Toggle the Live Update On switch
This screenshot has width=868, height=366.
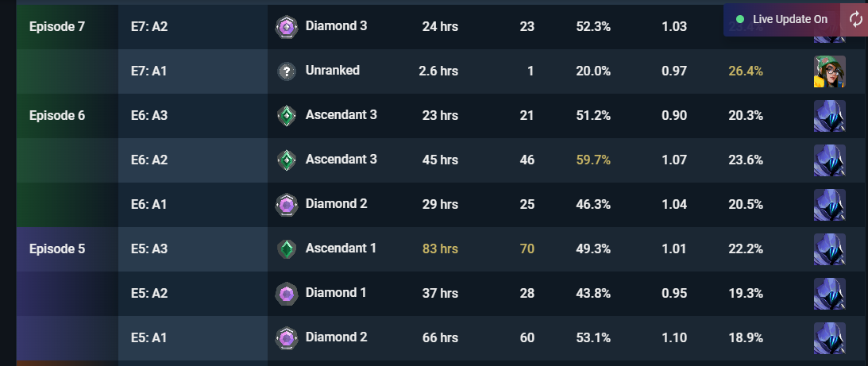coord(781,19)
